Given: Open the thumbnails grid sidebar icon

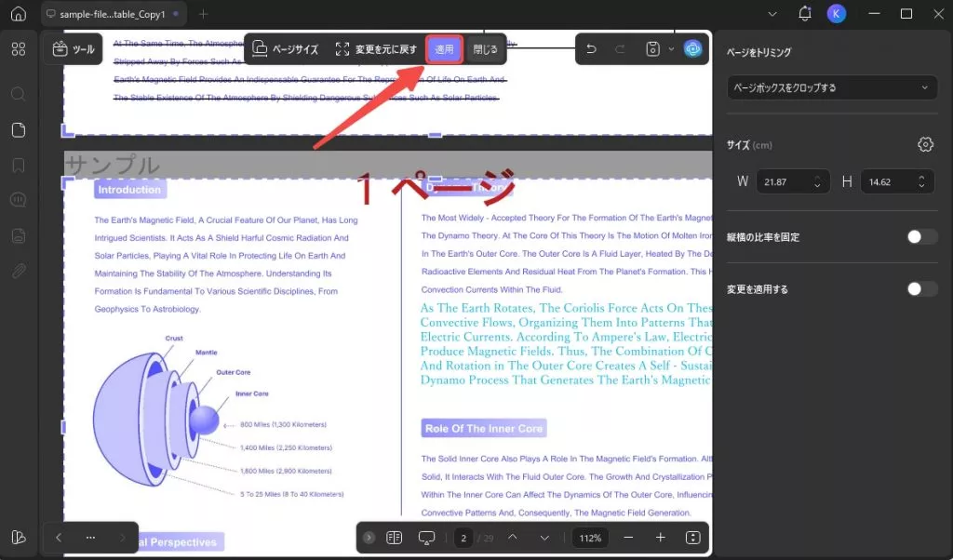Looking at the screenshot, I should click(x=19, y=49).
